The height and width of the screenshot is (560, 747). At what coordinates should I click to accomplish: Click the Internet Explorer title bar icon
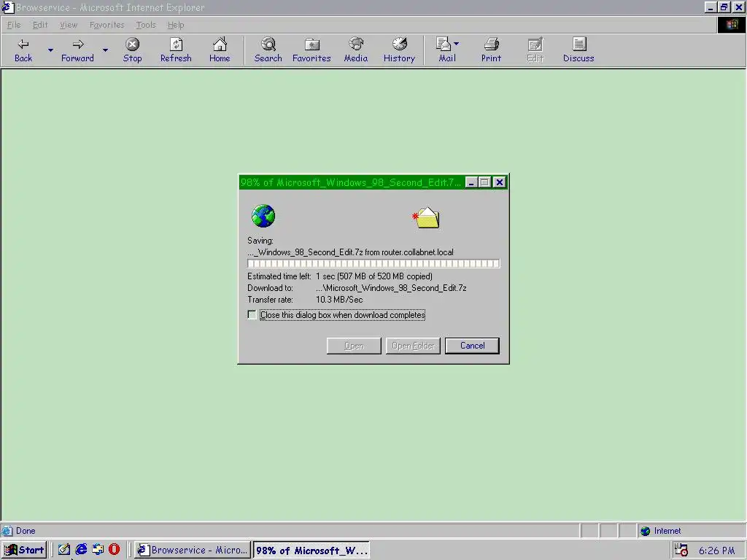pyautogui.click(x=7, y=7)
